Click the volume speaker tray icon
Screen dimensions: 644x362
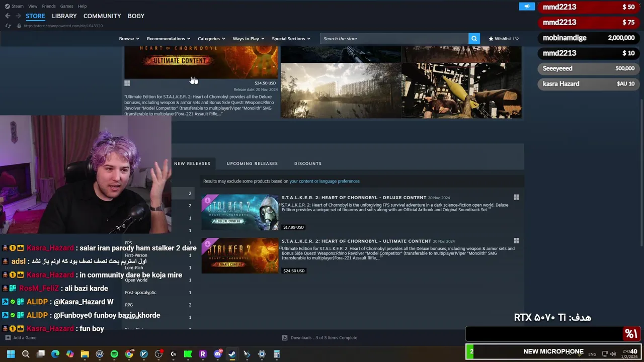[x=613, y=354]
